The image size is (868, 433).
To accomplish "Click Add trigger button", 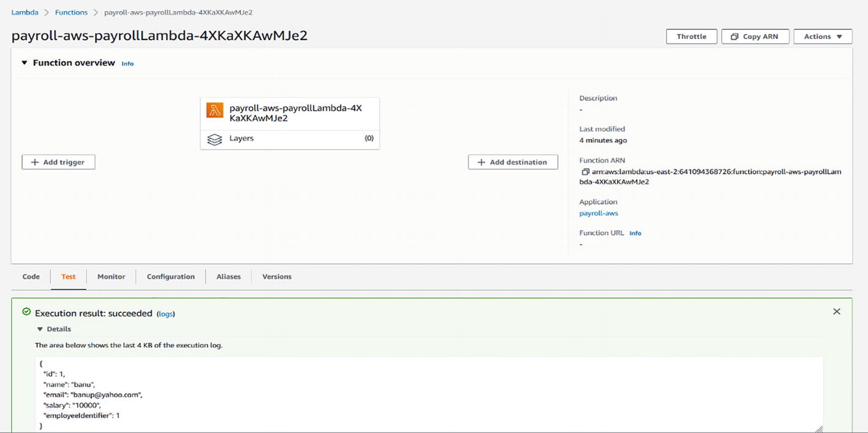I will (x=58, y=162).
